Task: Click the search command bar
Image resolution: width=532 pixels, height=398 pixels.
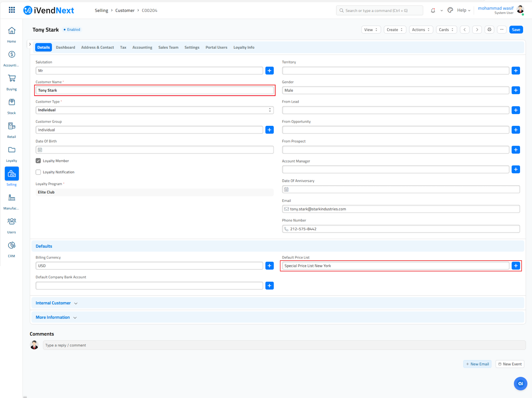Action: coord(379,11)
